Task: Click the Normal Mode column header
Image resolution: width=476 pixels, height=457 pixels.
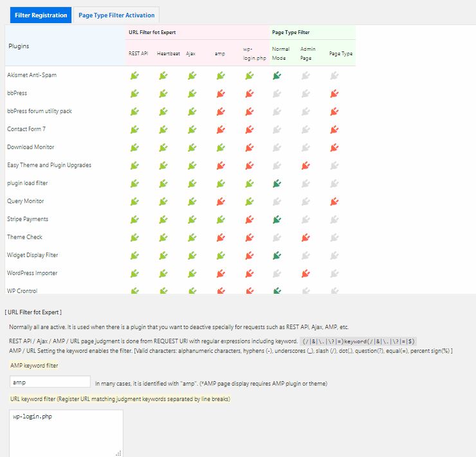Action: (x=281, y=53)
